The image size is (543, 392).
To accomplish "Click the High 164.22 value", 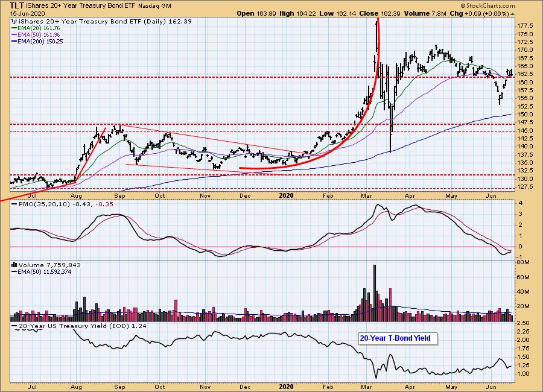I will click(298, 13).
